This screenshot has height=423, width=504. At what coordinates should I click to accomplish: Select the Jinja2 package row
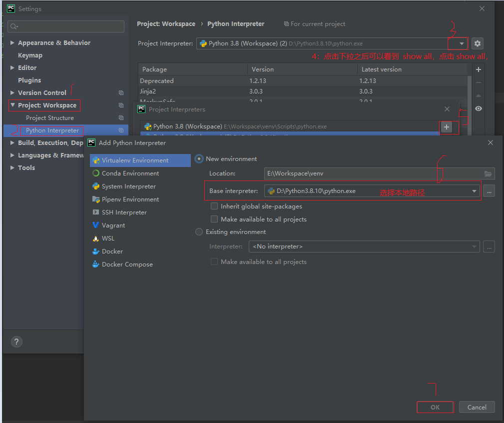pyautogui.click(x=303, y=91)
